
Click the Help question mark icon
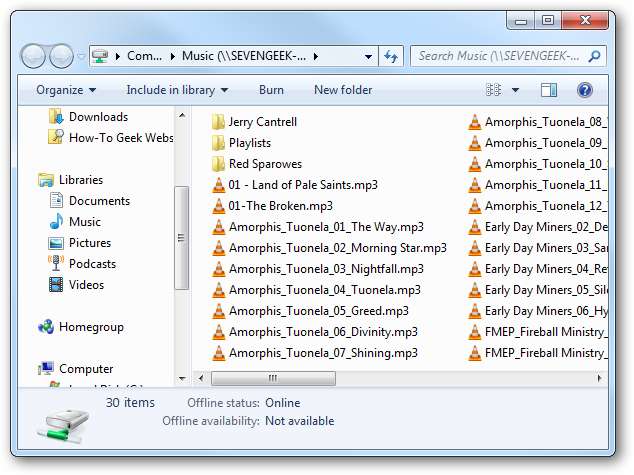[585, 90]
